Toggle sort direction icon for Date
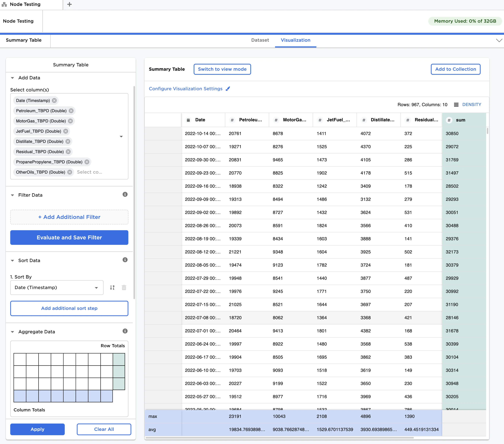 (x=112, y=288)
